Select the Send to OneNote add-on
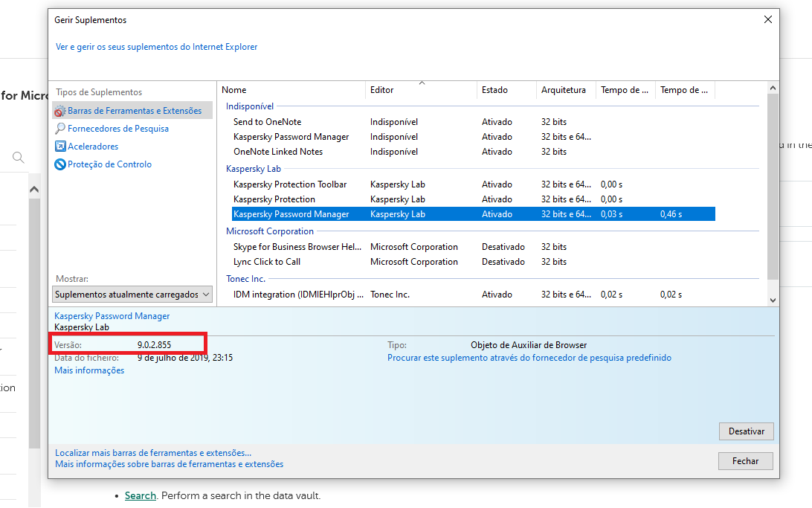This screenshot has width=812, height=508. pos(267,122)
